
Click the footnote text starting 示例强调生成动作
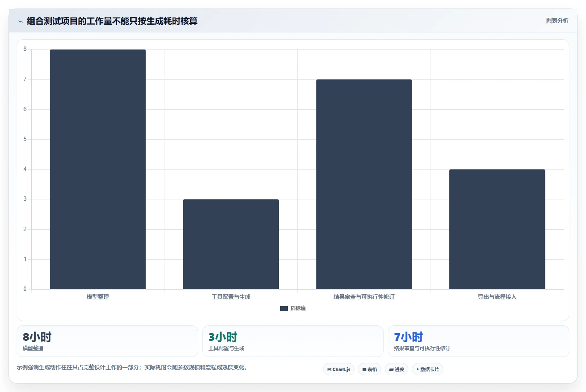[132, 367]
